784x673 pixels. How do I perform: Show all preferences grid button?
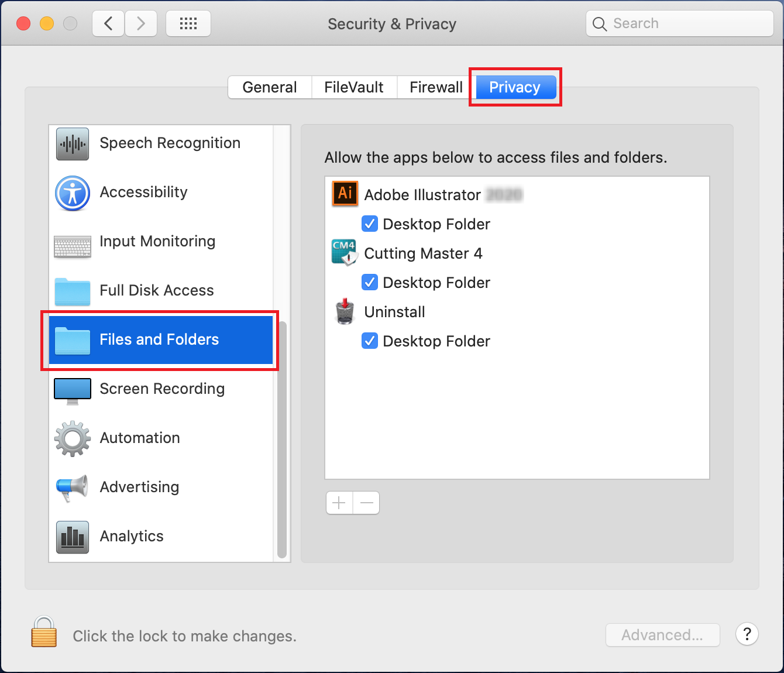[x=188, y=23]
